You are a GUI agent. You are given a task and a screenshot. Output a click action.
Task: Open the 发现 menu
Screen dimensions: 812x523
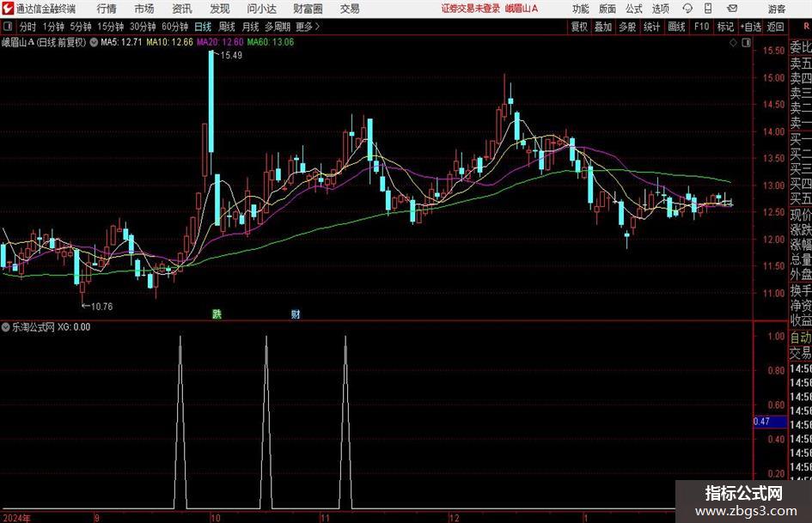point(220,9)
